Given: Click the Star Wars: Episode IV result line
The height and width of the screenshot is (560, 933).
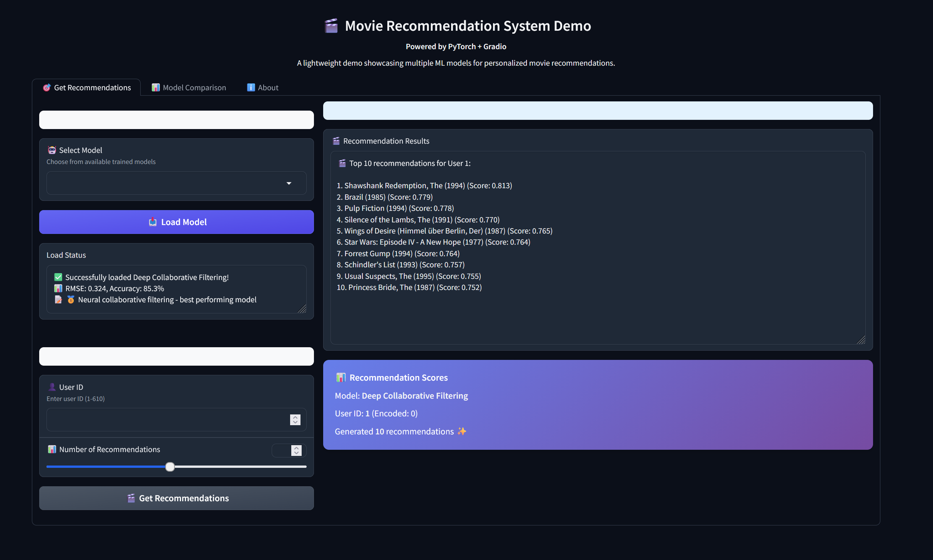Looking at the screenshot, I should 433,242.
